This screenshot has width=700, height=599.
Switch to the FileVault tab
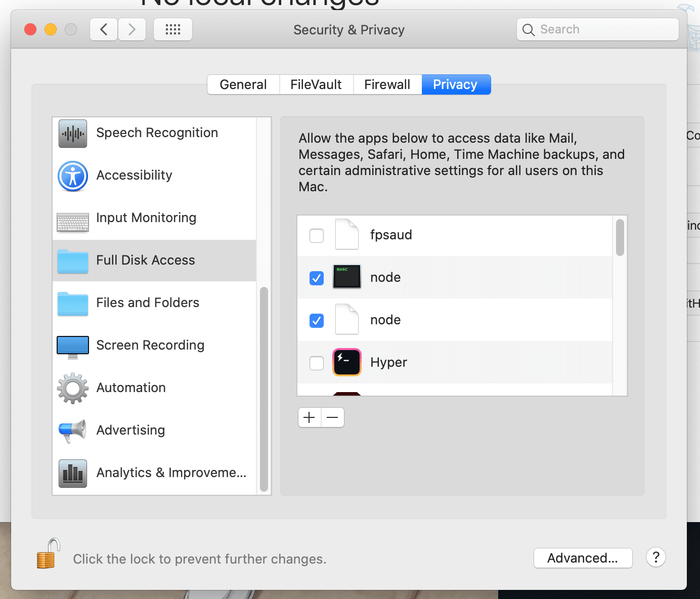coord(316,84)
